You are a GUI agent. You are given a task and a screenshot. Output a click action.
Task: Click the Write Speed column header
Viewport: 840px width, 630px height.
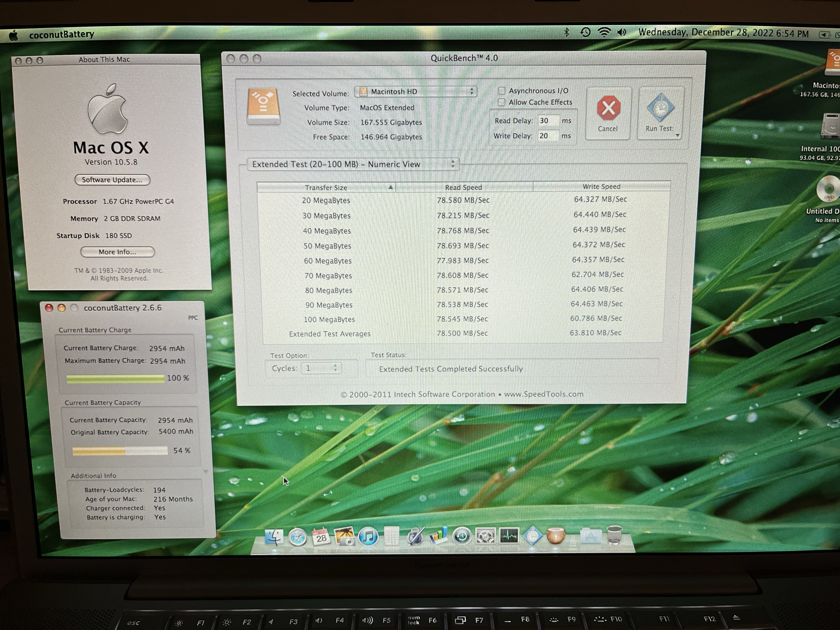coord(601,186)
